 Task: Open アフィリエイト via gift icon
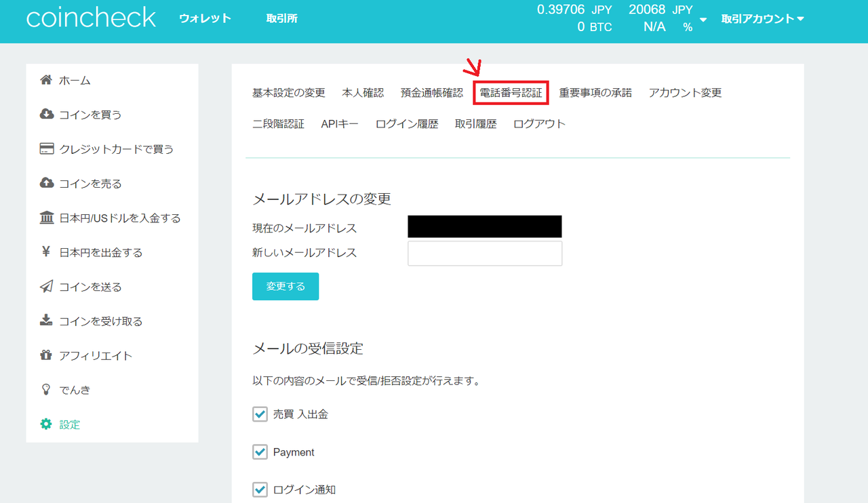point(45,355)
